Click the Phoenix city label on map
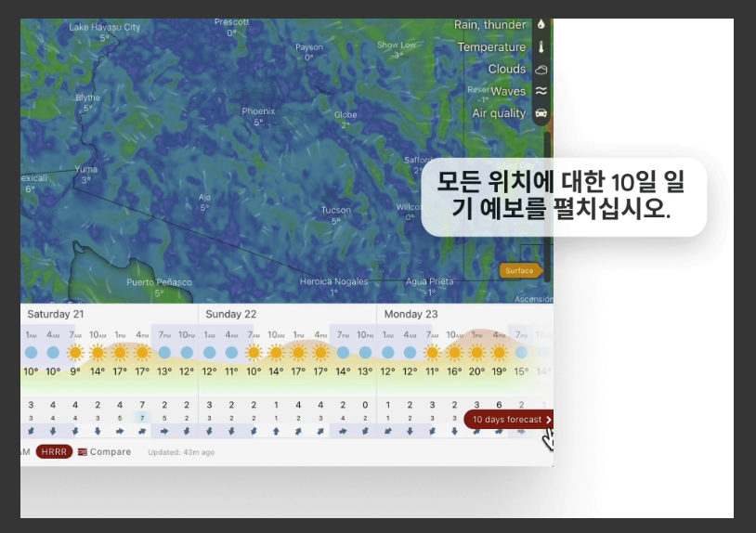 point(258,111)
